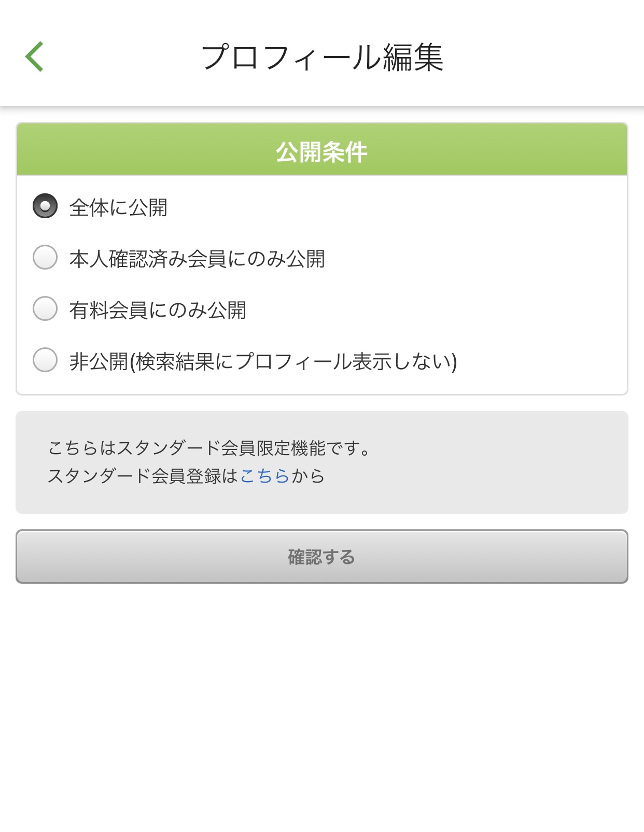This screenshot has height=832, width=644.
Task: Tap the green back arrow
Action: [34, 57]
